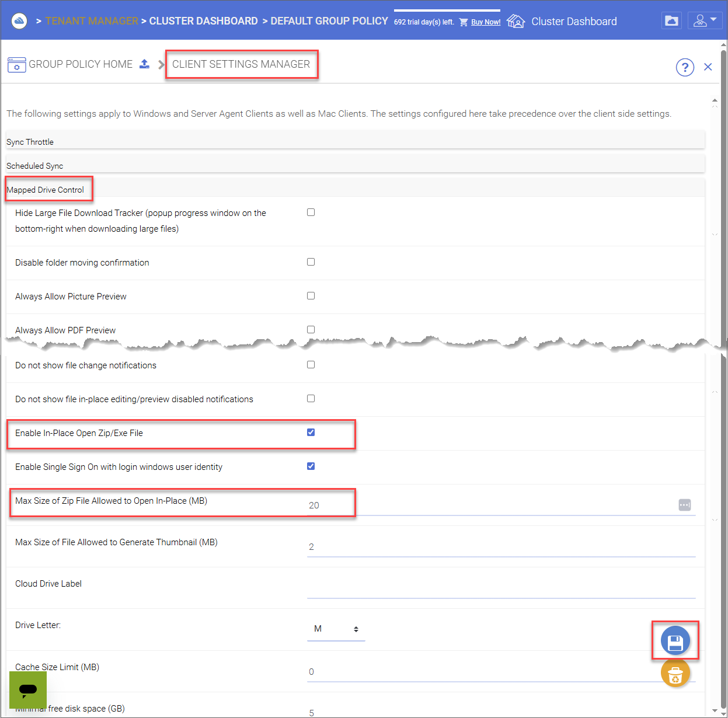Click the Cloud Drive Label input field
728x718 pixels.
click(x=501, y=588)
